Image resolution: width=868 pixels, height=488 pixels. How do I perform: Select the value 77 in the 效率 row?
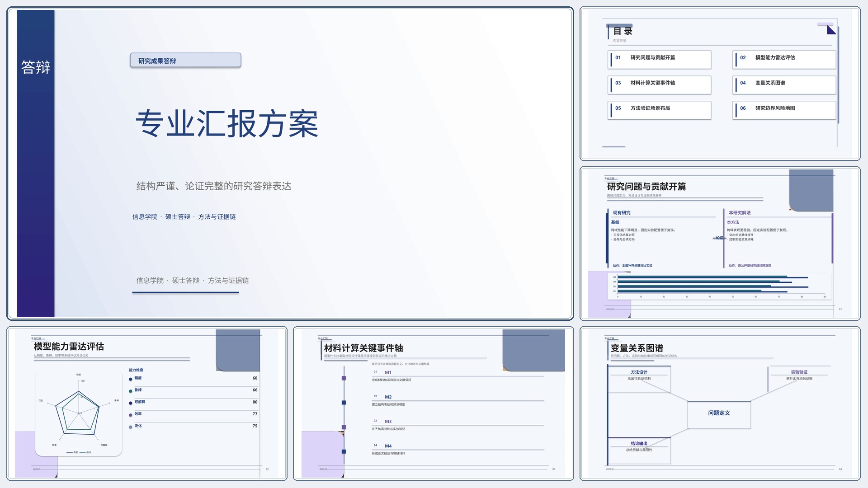[255, 414]
